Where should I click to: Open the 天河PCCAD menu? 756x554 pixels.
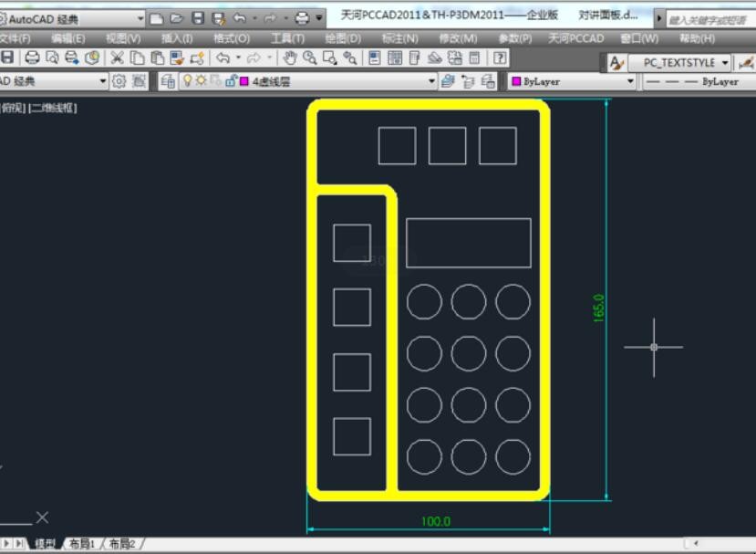[x=575, y=38]
